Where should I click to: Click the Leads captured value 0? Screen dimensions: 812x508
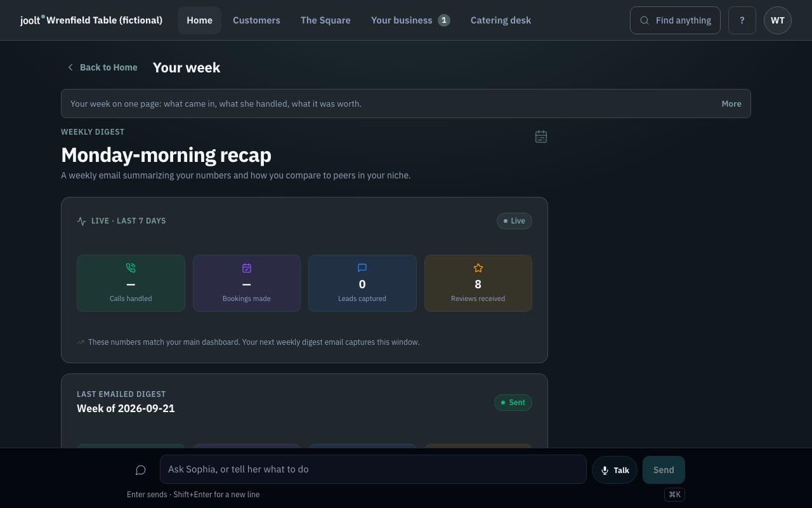362,284
